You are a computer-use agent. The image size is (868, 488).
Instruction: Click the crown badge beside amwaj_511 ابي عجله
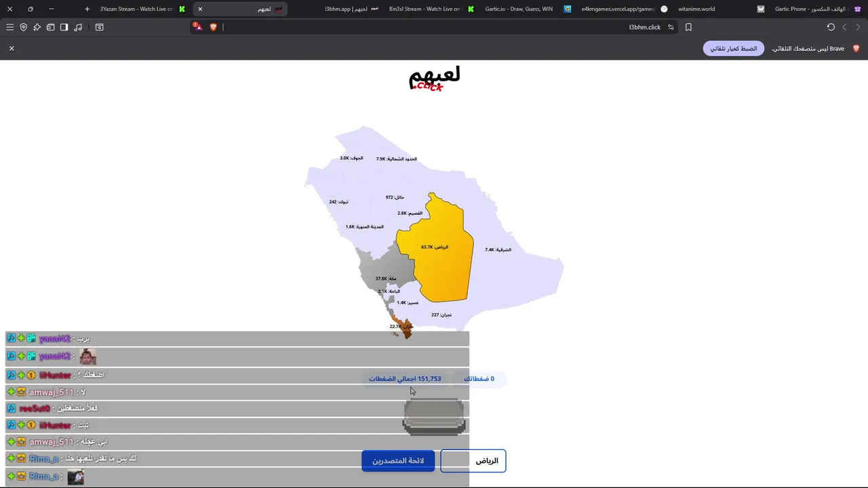click(21, 442)
